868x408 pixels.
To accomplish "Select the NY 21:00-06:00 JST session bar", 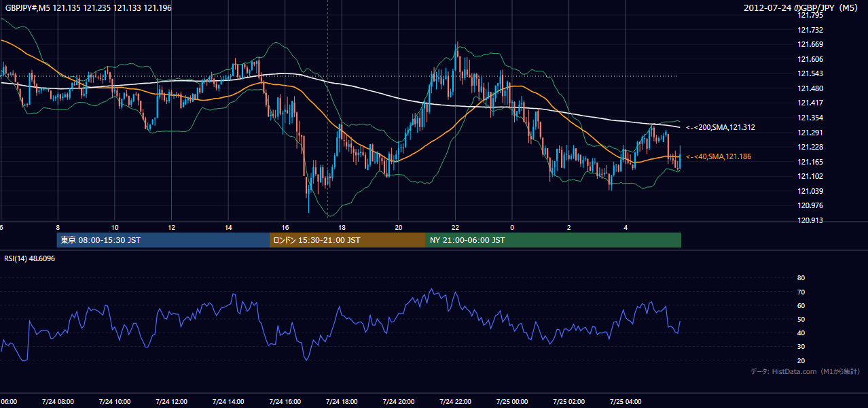I will click(x=554, y=240).
